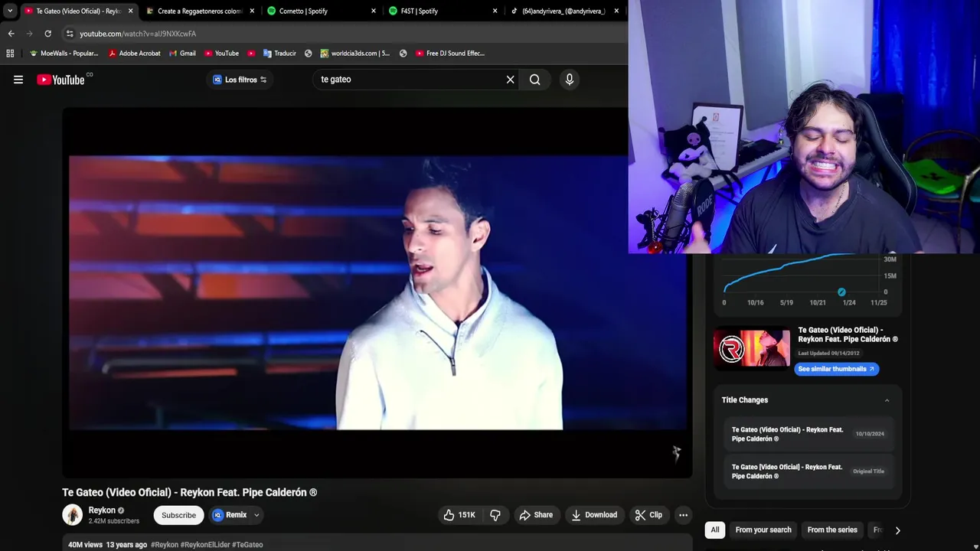This screenshot has width=980, height=551.
Task: Open more actions three-dot menu
Action: [x=683, y=515]
